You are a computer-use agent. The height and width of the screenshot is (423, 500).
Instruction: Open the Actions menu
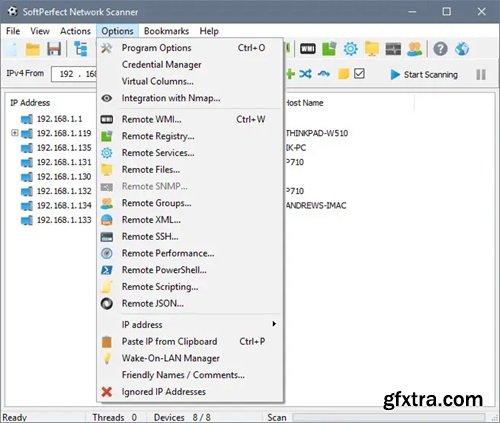75,31
